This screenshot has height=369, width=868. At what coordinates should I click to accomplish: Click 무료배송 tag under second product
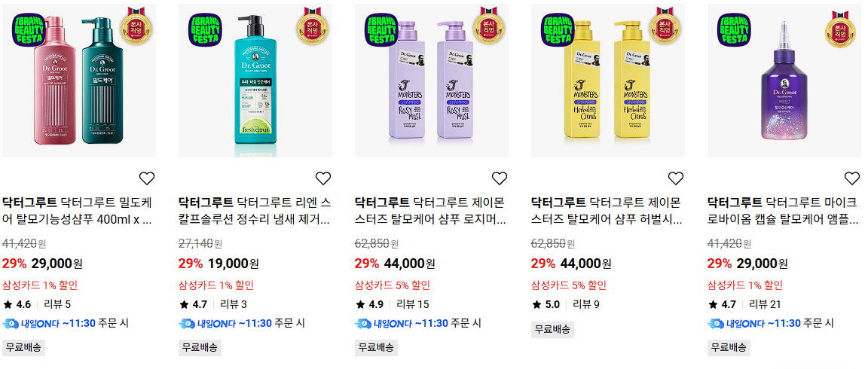click(x=200, y=347)
